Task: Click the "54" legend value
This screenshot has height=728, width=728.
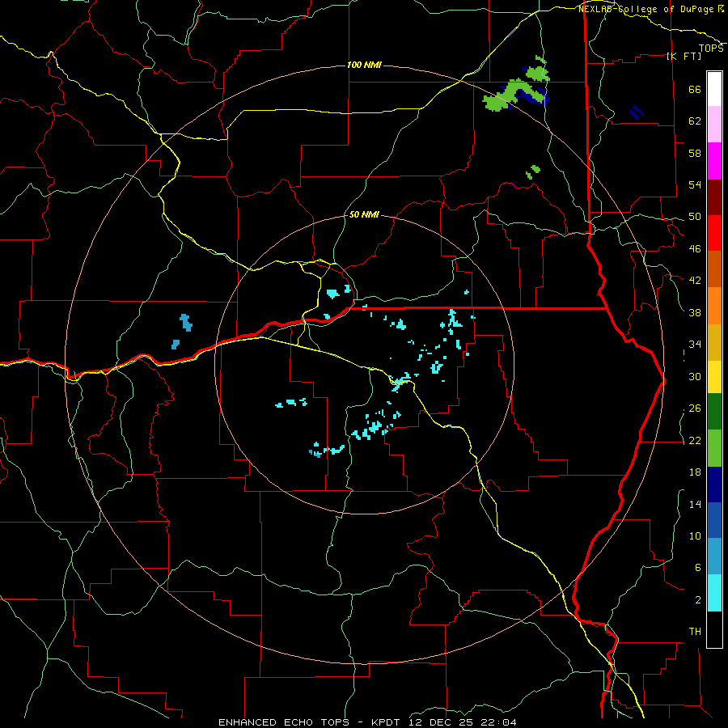Action: click(695, 184)
